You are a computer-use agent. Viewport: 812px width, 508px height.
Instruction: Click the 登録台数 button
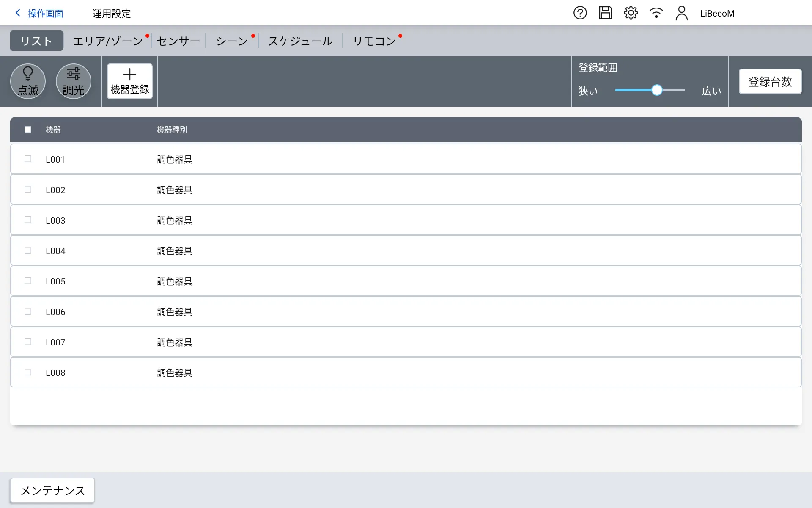pyautogui.click(x=770, y=81)
